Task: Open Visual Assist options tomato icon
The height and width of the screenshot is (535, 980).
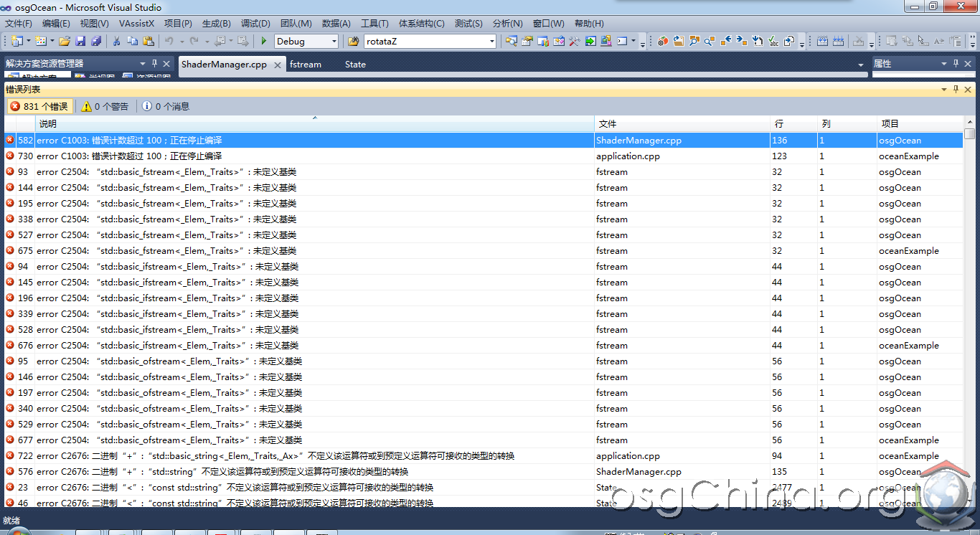Action: point(663,41)
